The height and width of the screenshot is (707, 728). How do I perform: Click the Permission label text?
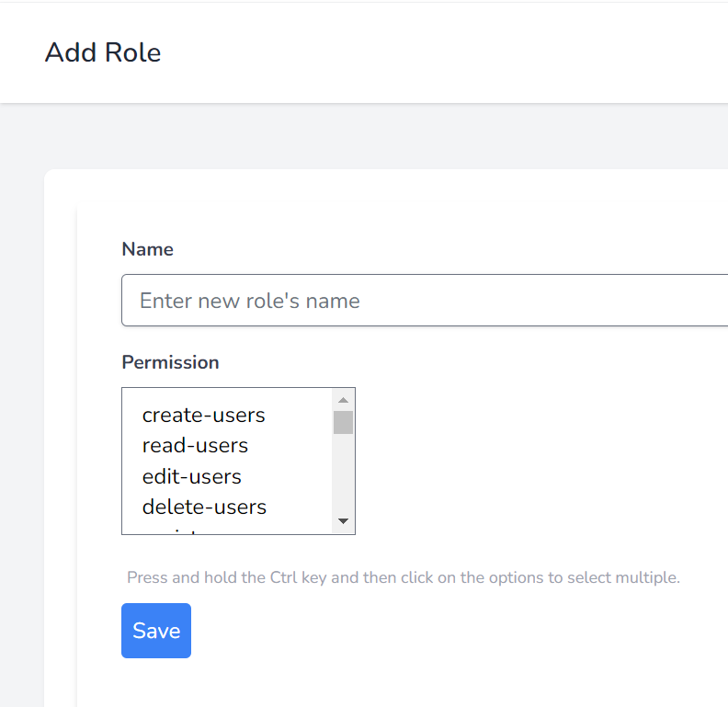click(170, 362)
